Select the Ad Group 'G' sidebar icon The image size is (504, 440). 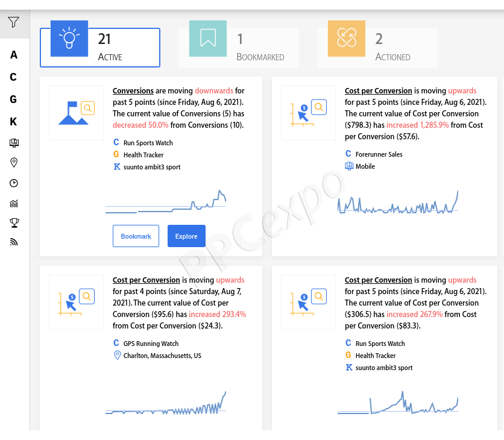[13, 99]
